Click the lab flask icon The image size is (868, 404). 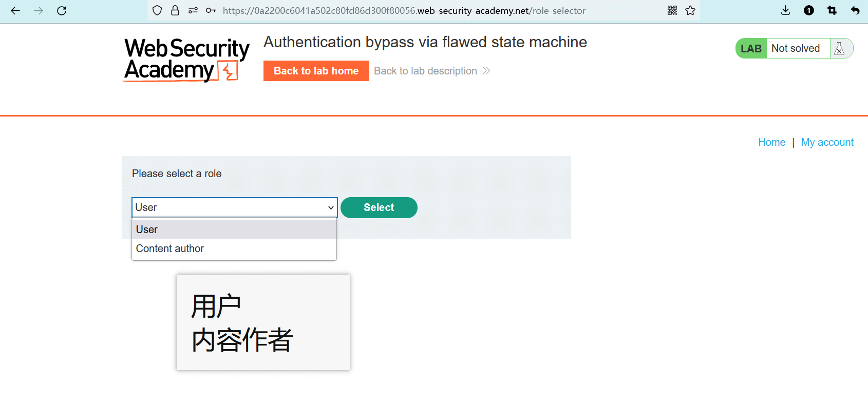pos(839,48)
